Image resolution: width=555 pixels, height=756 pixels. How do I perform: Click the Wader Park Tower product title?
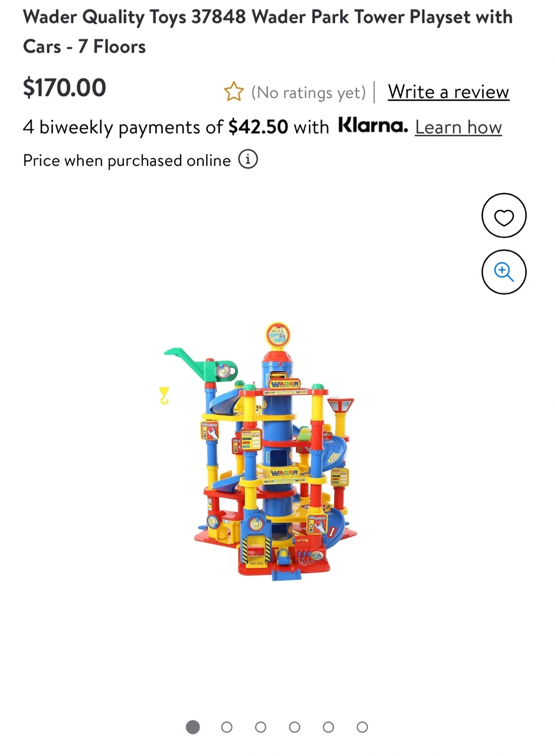pyautogui.click(x=268, y=31)
